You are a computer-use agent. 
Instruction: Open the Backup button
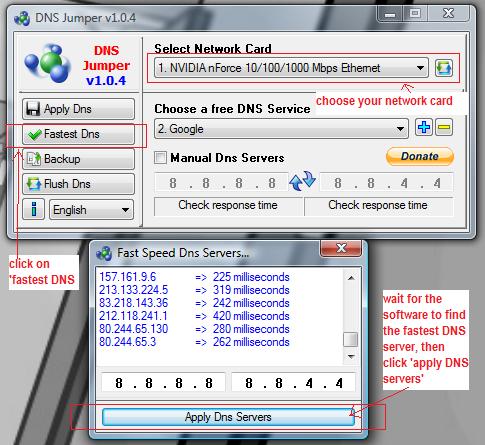(x=78, y=159)
